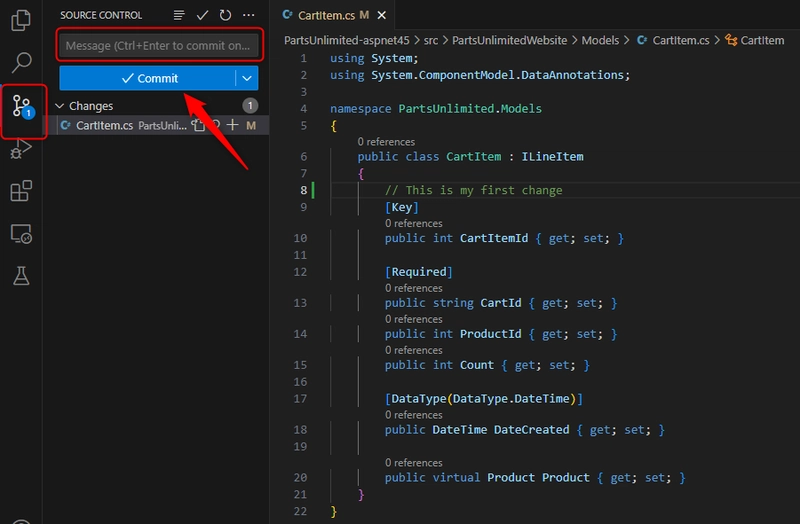800x524 pixels.
Task: Click the CartItemId property name
Action: pyautogui.click(x=494, y=238)
